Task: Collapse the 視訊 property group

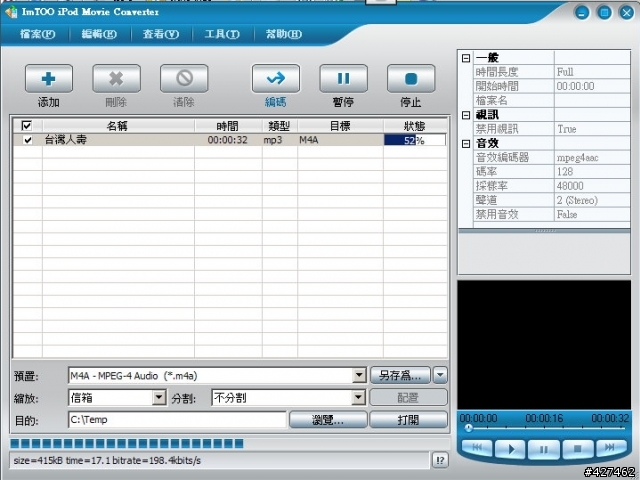Action: (x=466, y=115)
